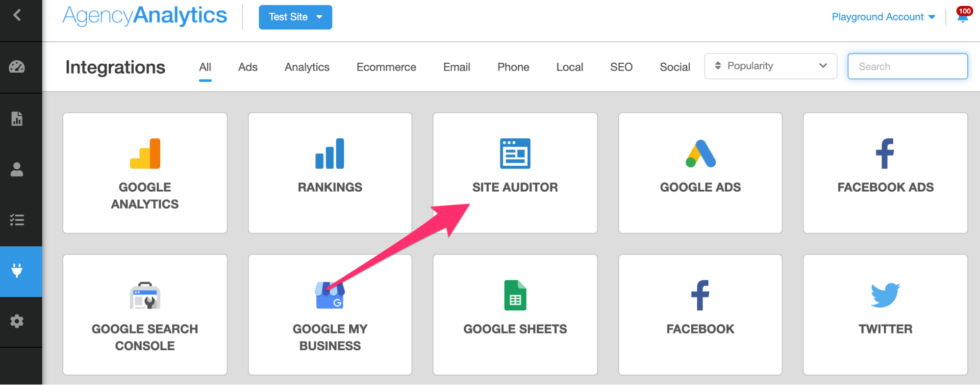This screenshot has width=980, height=385.
Task: Switch to the Social tab
Action: pyautogui.click(x=675, y=67)
